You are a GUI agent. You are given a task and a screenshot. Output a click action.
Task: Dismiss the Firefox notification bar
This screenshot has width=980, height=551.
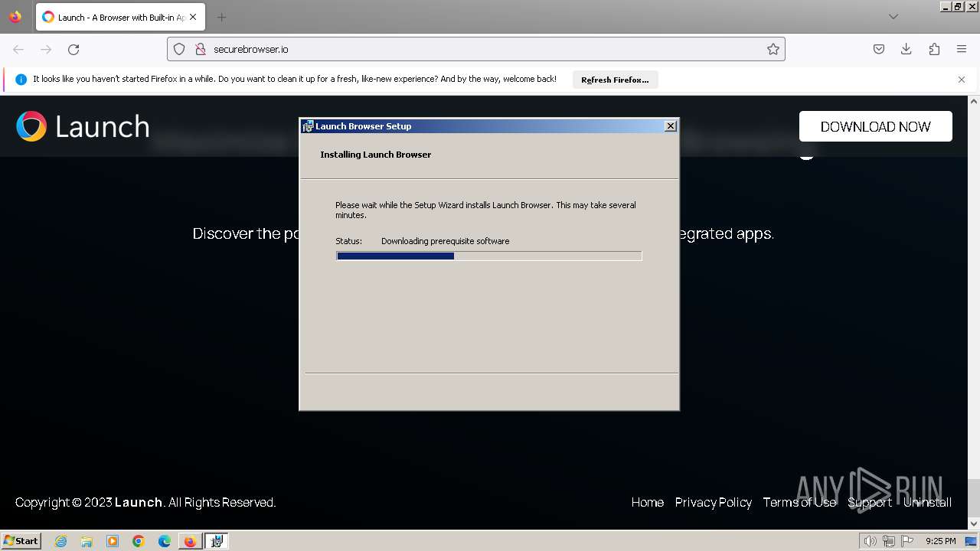coord(962,80)
